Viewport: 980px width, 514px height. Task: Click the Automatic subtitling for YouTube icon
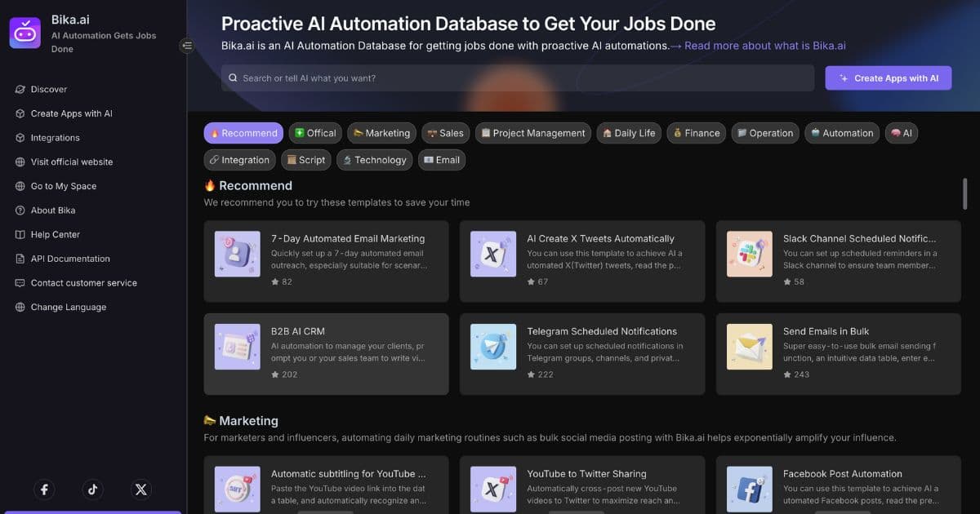[x=238, y=489]
